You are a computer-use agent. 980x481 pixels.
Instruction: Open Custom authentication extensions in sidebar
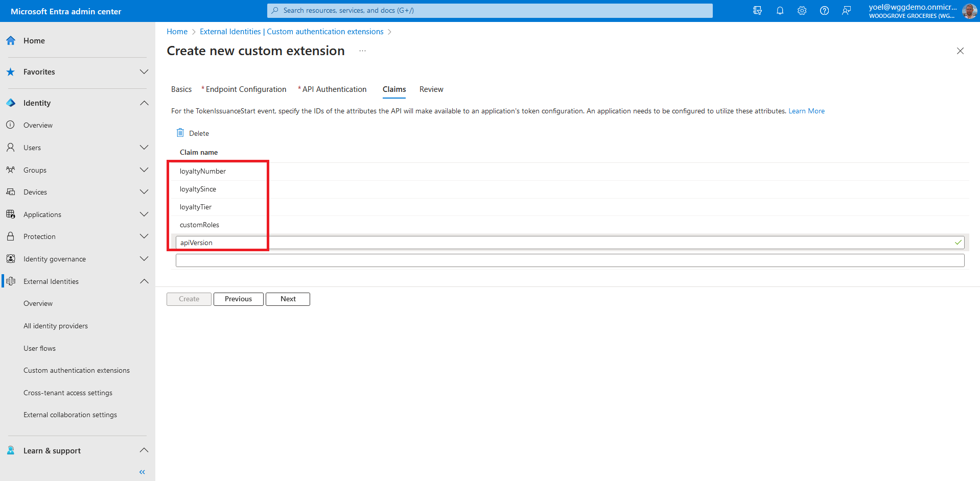[x=77, y=370]
